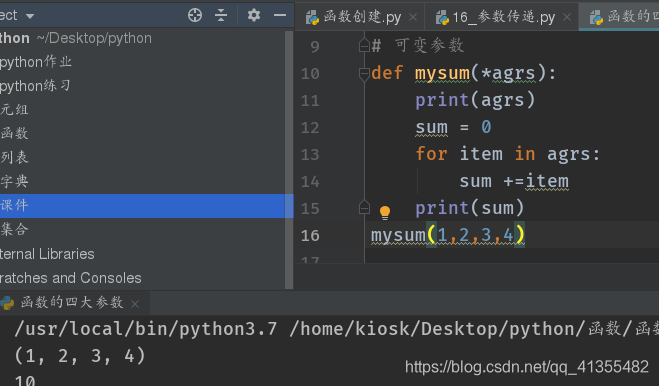Click the Project panel vertical scrollbar
The height and width of the screenshot is (386, 659).
289,160
